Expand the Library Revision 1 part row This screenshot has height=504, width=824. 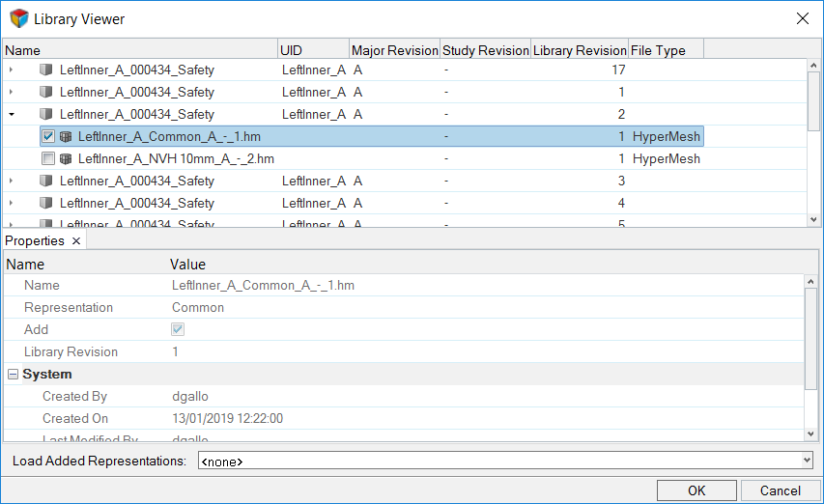tap(11, 92)
